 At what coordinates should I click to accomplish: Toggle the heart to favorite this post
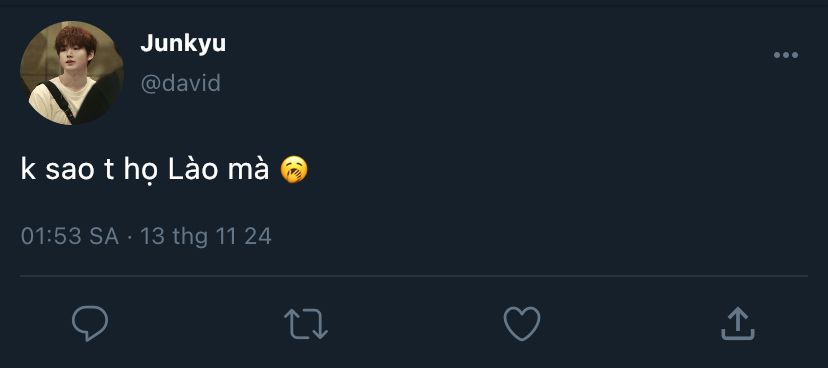pyautogui.click(x=522, y=324)
